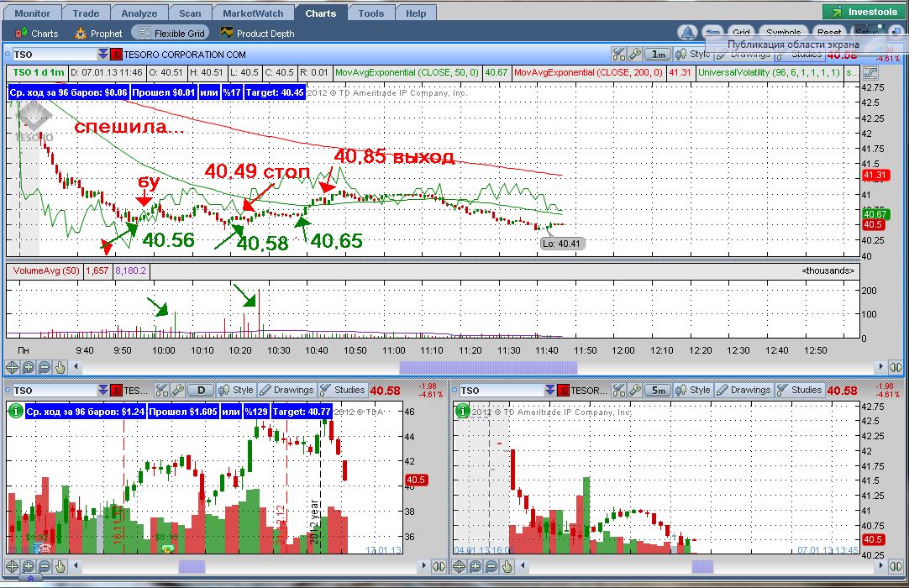Open the 5m timeframe selector
Image resolution: width=909 pixels, height=588 pixels.
[x=659, y=391]
